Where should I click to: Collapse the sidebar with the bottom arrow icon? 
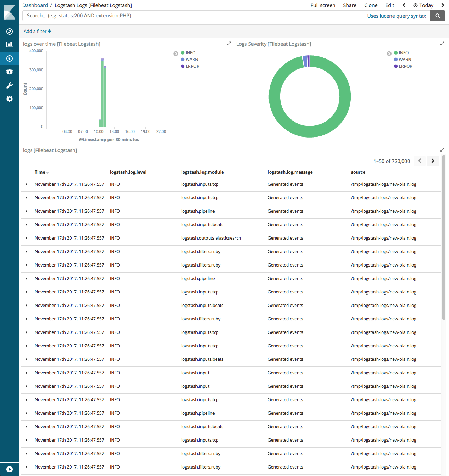coord(9,469)
